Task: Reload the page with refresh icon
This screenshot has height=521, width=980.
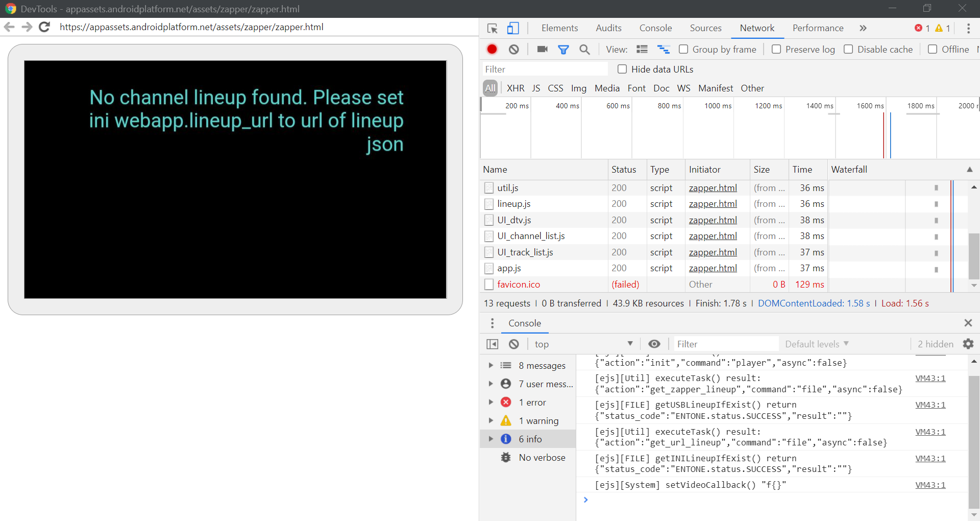Action: pos(44,27)
